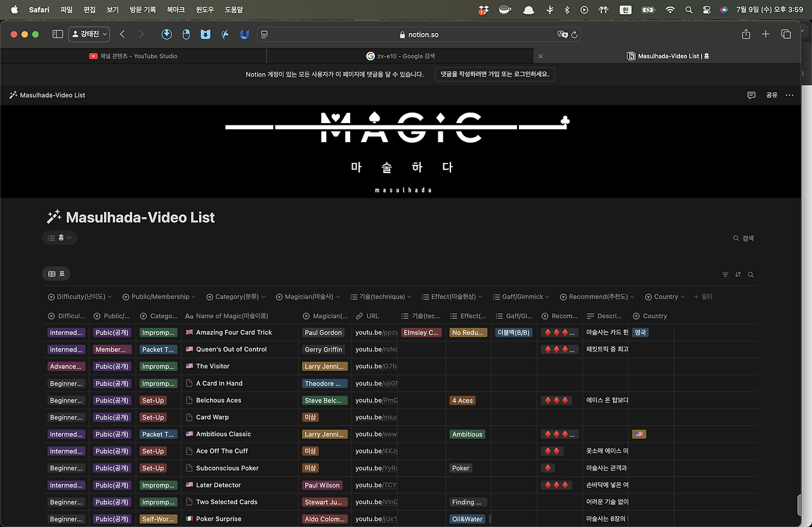This screenshot has height=527, width=812.
Task: Click the database search magnifier icon
Action: (x=750, y=275)
